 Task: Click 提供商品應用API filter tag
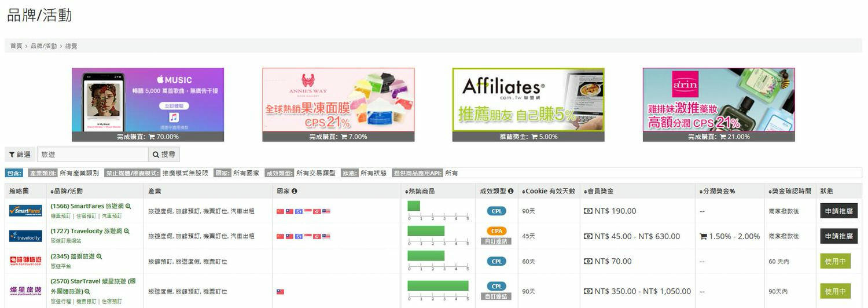click(418, 173)
